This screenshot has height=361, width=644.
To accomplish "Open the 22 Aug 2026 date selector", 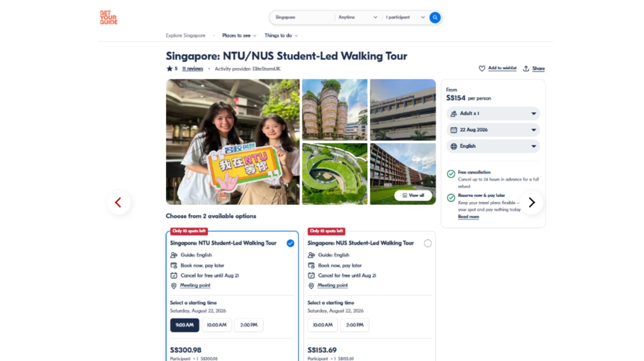I will 493,130.
